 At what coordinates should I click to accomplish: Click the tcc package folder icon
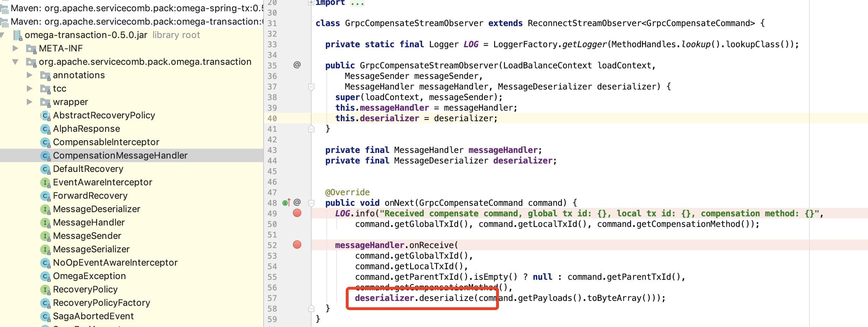45,89
